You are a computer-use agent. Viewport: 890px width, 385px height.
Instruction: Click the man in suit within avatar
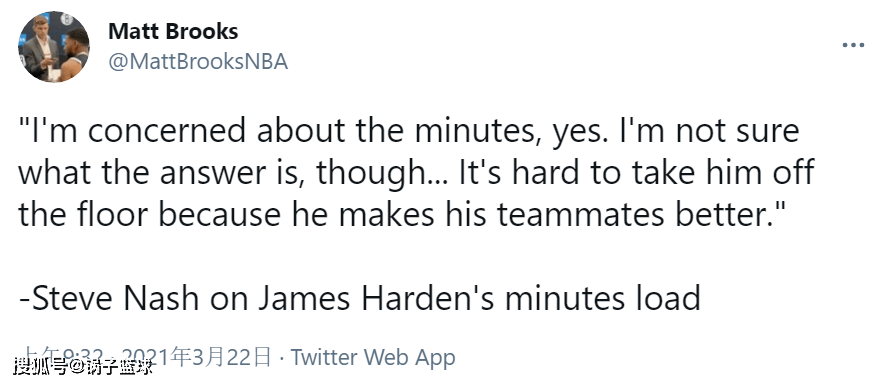[x=40, y=48]
